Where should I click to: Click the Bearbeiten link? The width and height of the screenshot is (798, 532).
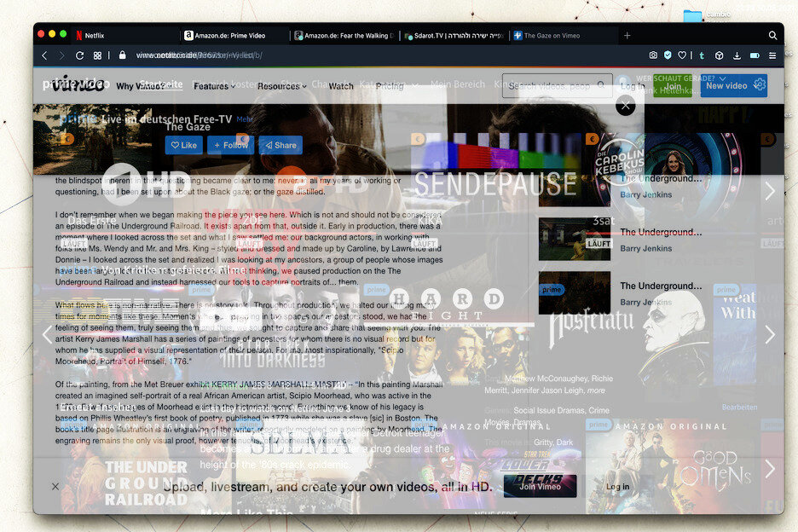click(739, 408)
